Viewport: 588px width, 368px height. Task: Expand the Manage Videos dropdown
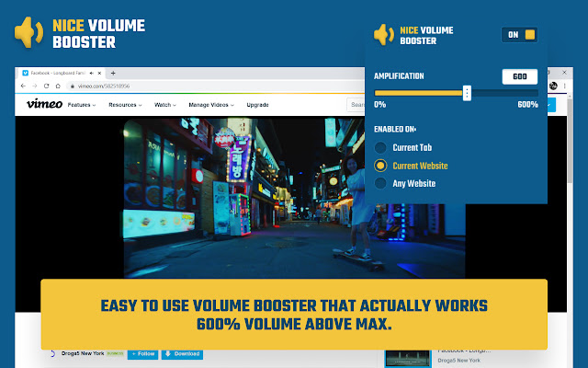pyautogui.click(x=211, y=105)
